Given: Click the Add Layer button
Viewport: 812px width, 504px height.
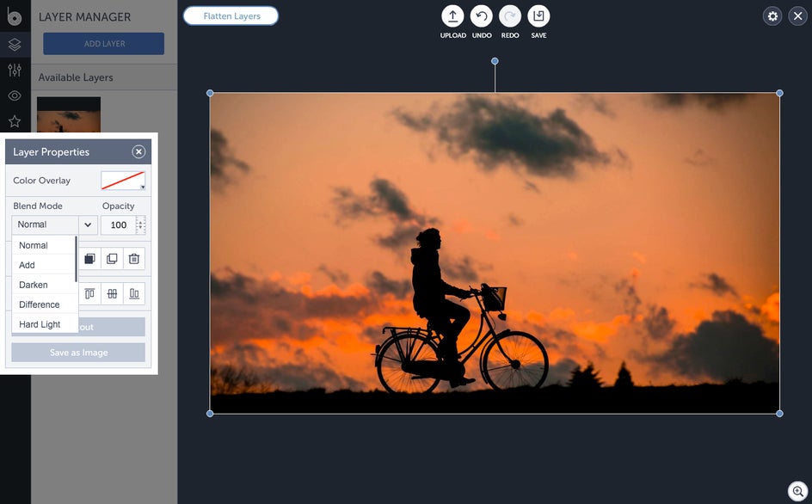Looking at the screenshot, I should (103, 44).
